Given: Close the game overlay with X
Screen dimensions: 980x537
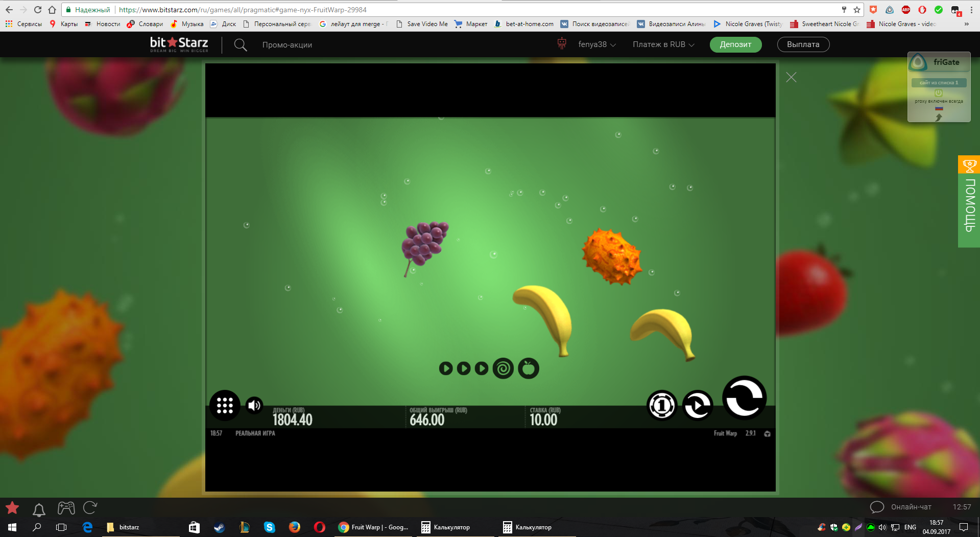Looking at the screenshot, I should pyautogui.click(x=791, y=77).
